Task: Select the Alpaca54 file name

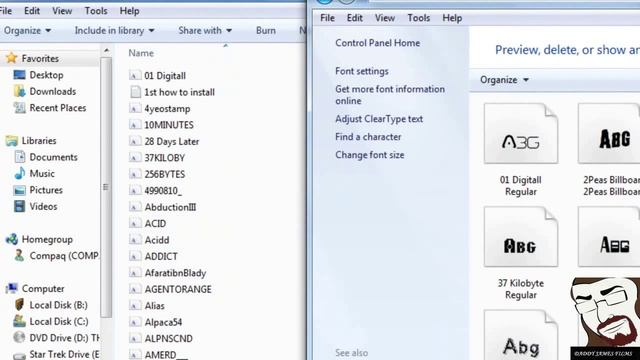Action: 163,322
